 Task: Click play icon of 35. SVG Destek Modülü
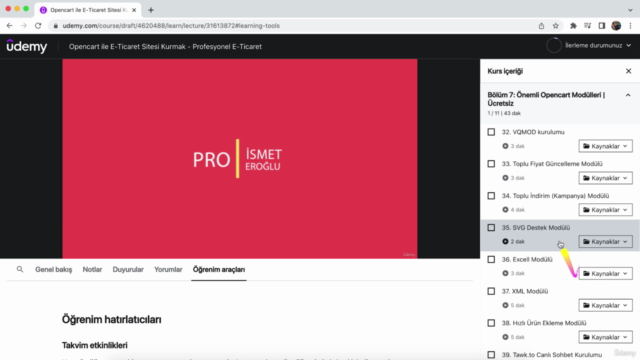tap(505, 242)
